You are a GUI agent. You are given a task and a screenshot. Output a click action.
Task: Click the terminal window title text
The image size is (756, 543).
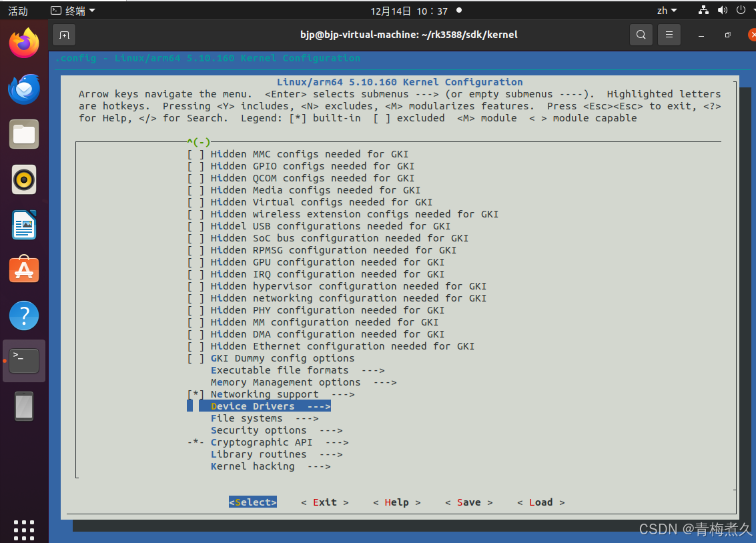coord(409,35)
